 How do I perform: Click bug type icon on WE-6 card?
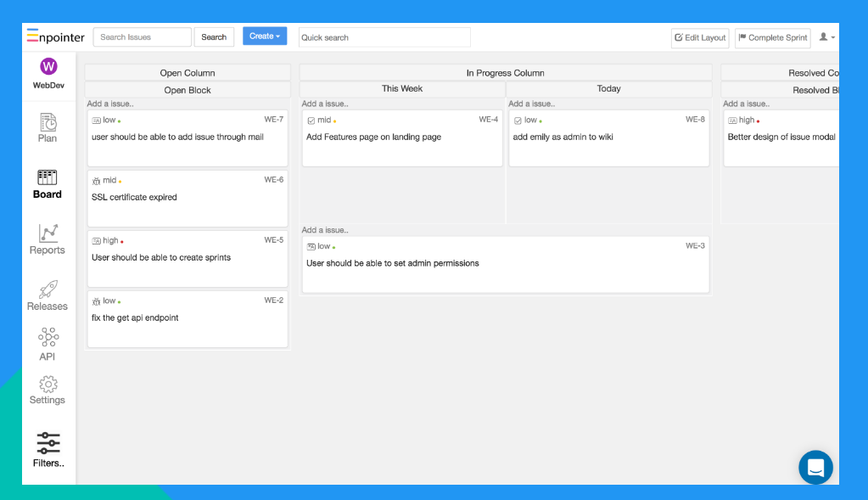pyautogui.click(x=97, y=181)
